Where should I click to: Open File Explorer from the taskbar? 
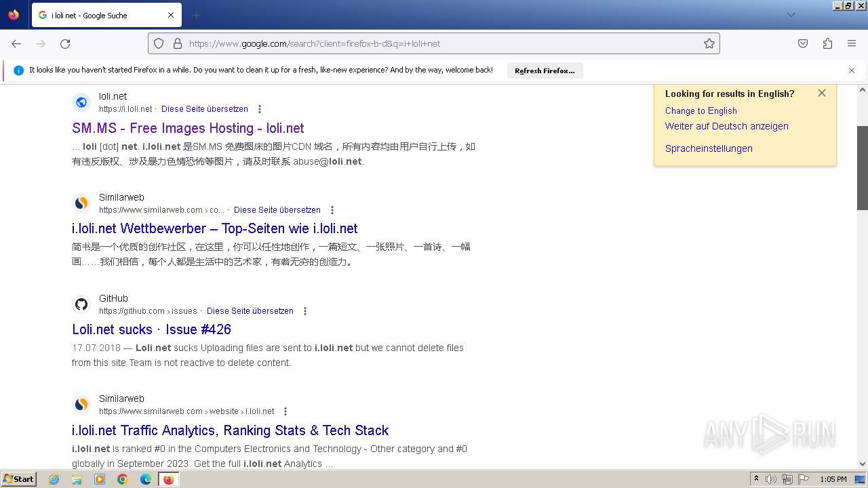77,479
